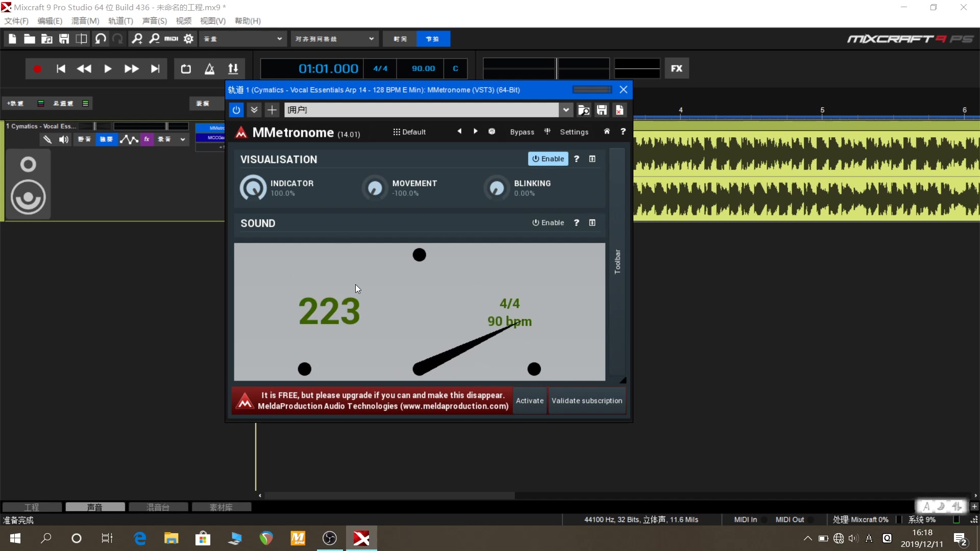Open the 编辑(E) menu
Image resolution: width=980 pixels, height=551 pixels.
click(50, 21)
